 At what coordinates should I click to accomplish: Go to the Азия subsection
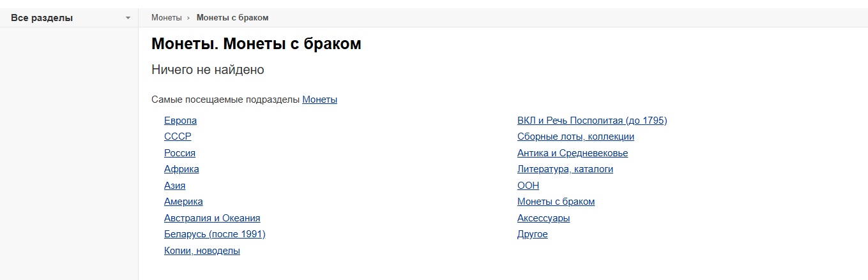pyautogui.click(x=174, y=186)
